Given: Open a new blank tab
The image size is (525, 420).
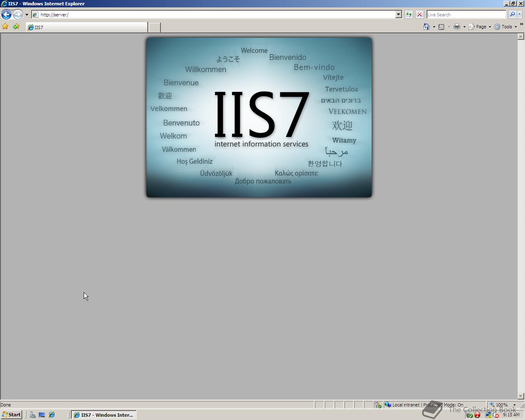Looking at the screenshot, I should 154,27.
